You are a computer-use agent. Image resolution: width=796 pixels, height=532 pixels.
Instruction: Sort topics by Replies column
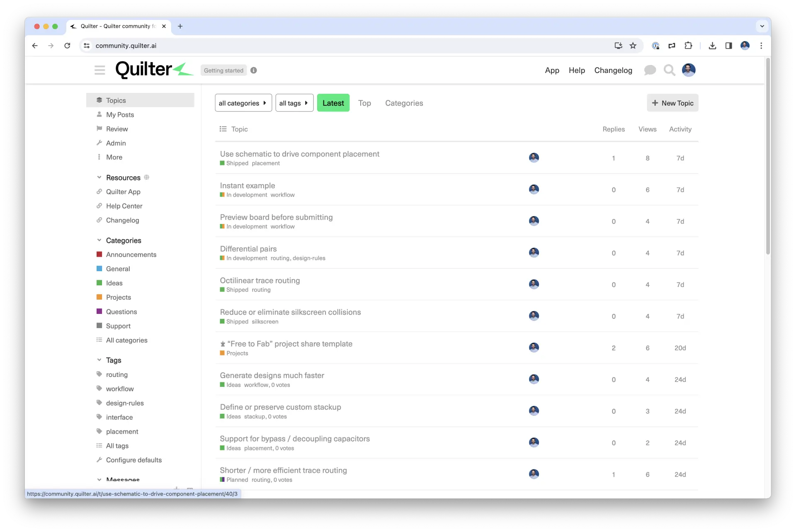click(614, 129)
